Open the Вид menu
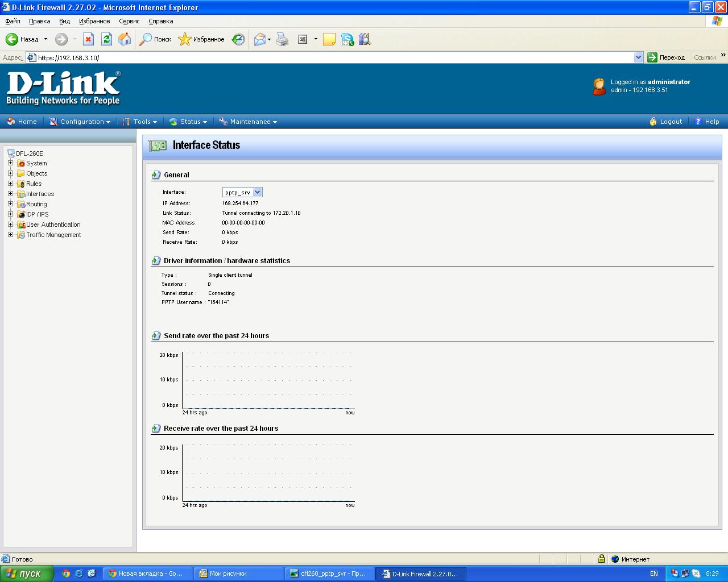The width and height of the screenshot is (728, 582). click(64, 21)
